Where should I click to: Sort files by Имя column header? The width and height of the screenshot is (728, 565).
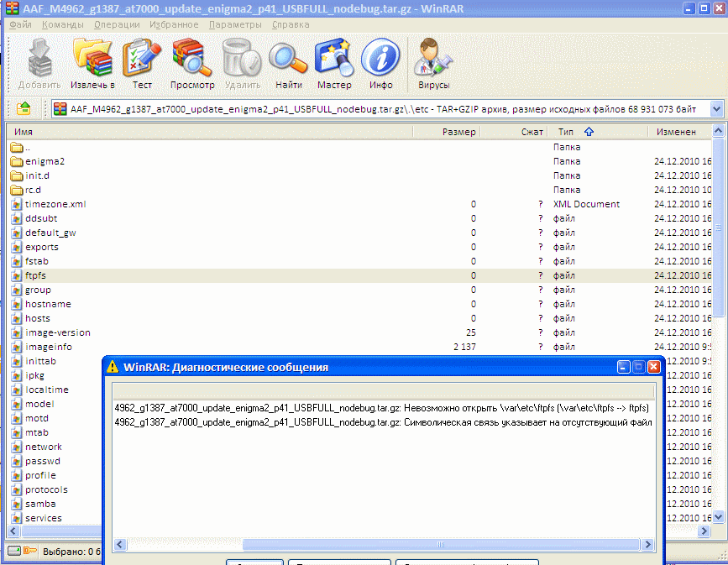click(x=211, y=132)
